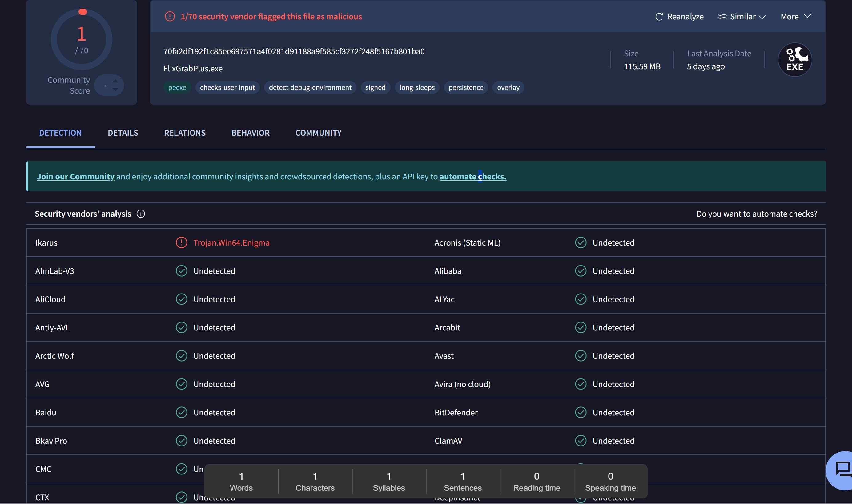The width and height of the screenshot is (852, 504).
Task: Click the long-sleeps tag
Action: tap(417, 88)
